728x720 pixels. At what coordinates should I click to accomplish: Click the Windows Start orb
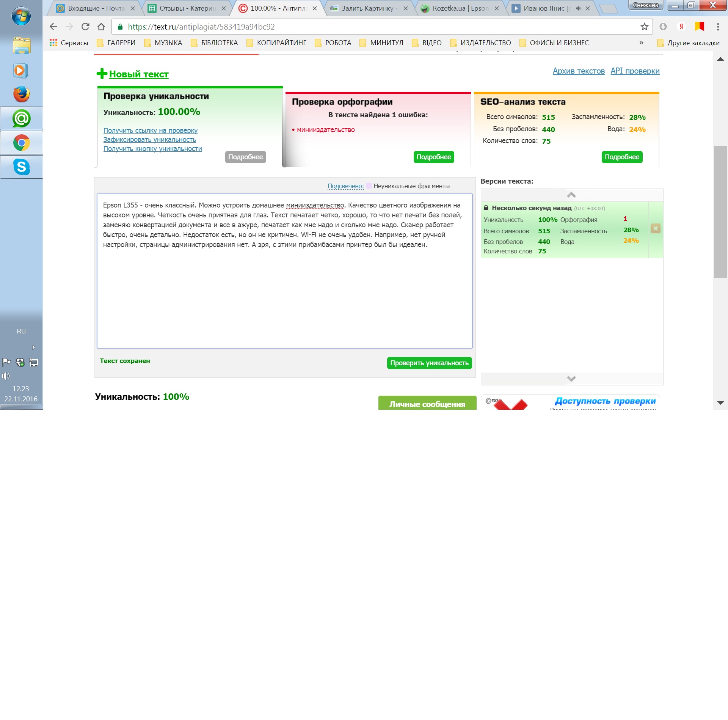(x=21, y=16)
